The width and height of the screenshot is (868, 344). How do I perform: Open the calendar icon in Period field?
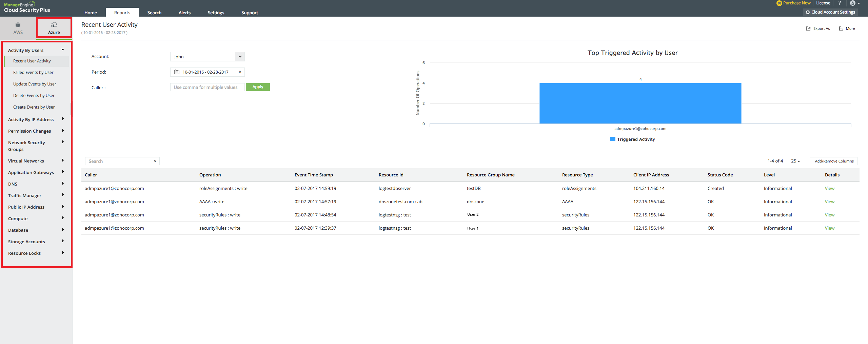[177, 72]
